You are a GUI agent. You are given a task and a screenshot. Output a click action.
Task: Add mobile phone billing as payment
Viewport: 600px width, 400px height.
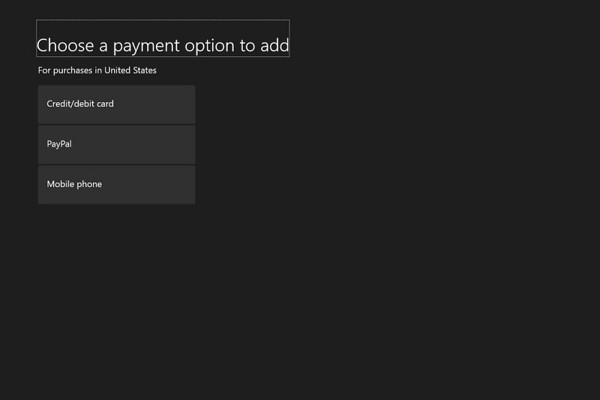[x=116, y=185]
